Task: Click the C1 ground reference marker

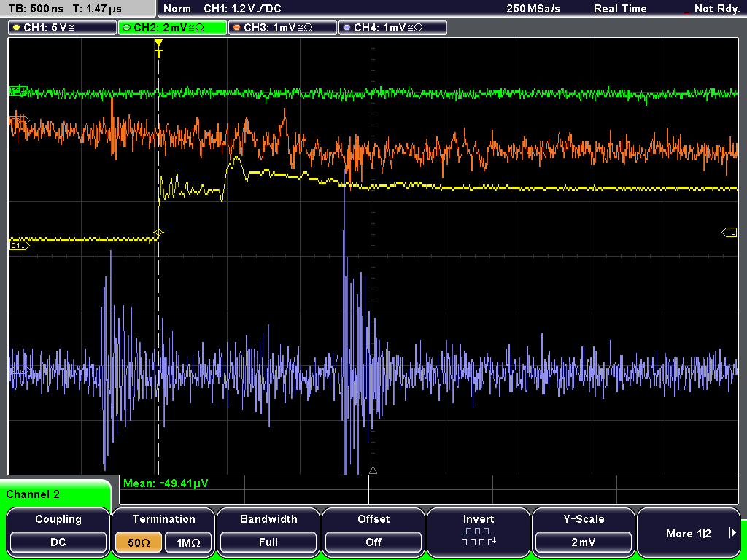Action: 20,245
